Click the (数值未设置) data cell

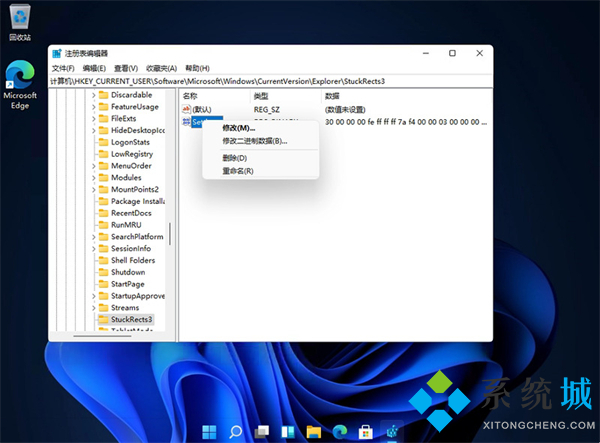coord(345,110)
